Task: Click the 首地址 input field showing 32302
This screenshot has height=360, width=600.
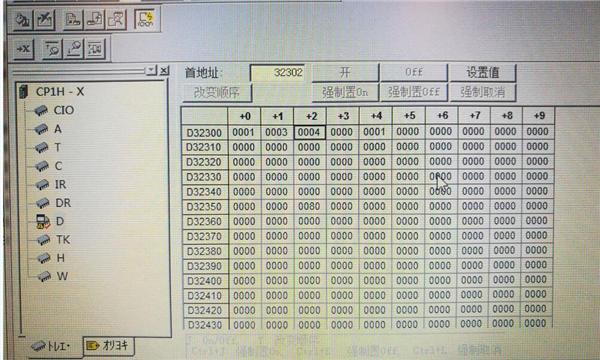Action: [278, 72]
